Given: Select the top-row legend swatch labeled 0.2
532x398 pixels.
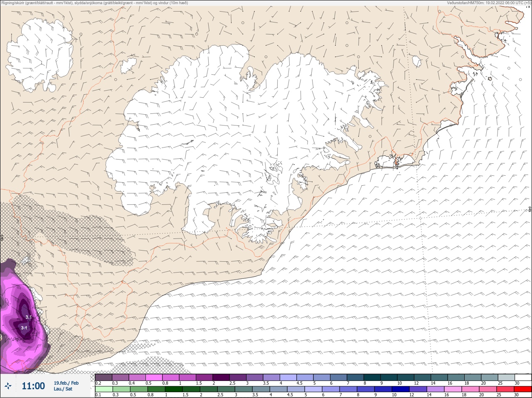Looking at the screenshot, I should click(103, 377).
